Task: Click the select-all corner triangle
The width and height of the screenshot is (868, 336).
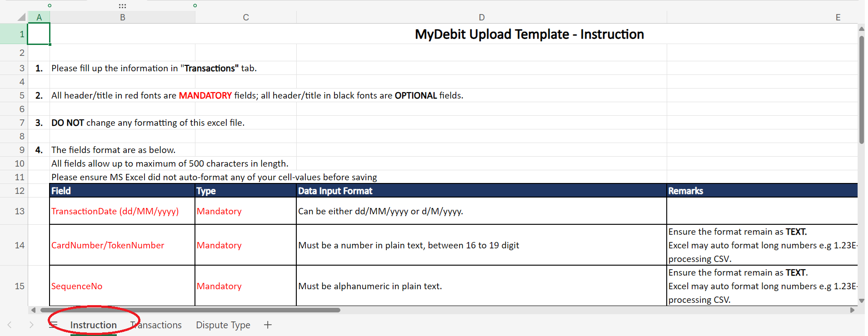Action: click(21, 17)
